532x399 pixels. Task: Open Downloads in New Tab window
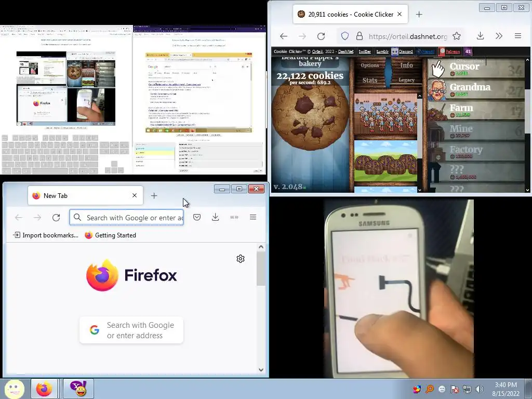(x=216, y=217)
